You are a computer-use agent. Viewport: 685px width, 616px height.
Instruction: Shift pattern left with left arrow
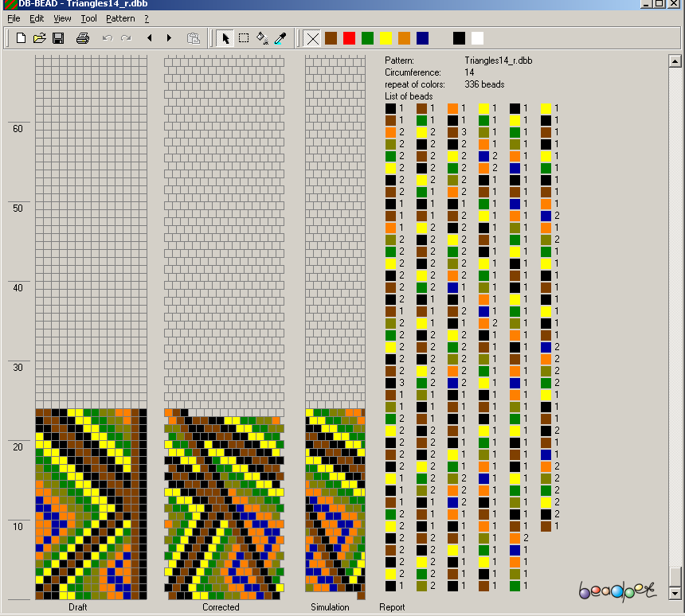click(149, 38)
